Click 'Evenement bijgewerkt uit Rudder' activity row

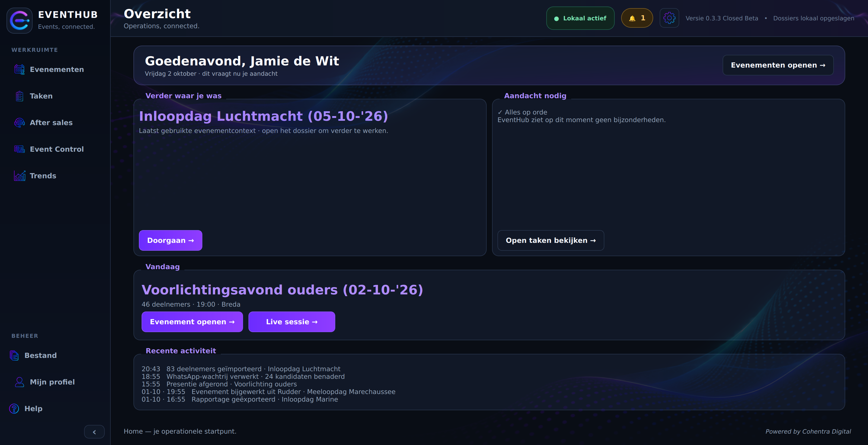(x=268, y=392)
